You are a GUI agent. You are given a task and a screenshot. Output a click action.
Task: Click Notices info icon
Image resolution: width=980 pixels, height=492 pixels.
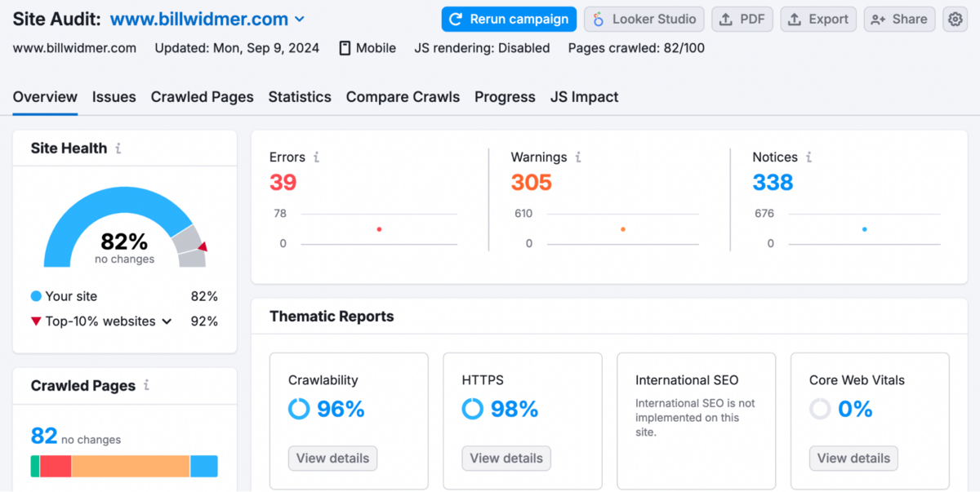pyautogui.click(x=809, y=157)
